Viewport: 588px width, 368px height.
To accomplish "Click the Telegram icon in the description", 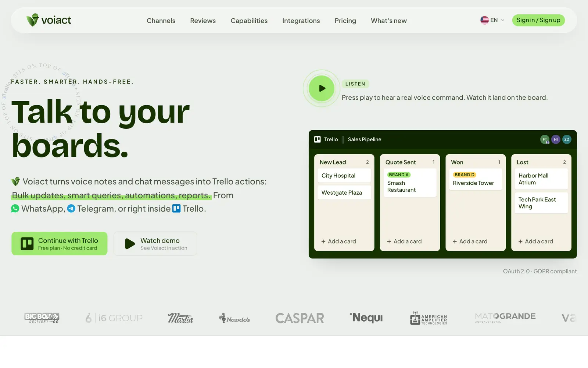I will point(71,209).
